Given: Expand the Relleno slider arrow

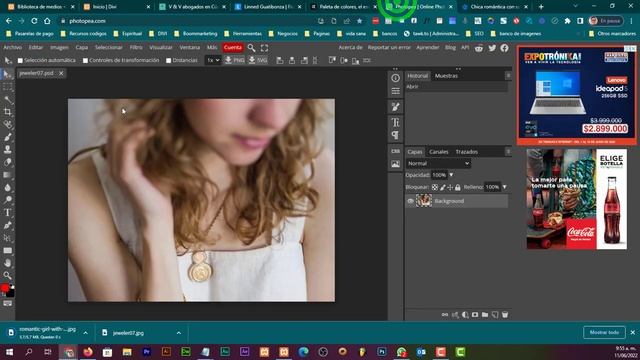Looking at the screenshot, I should coord(505,187).
